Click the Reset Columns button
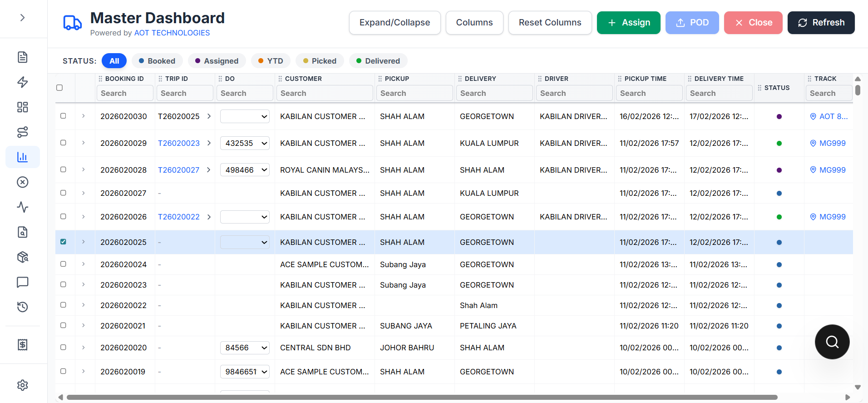 [x=550, y=23]
